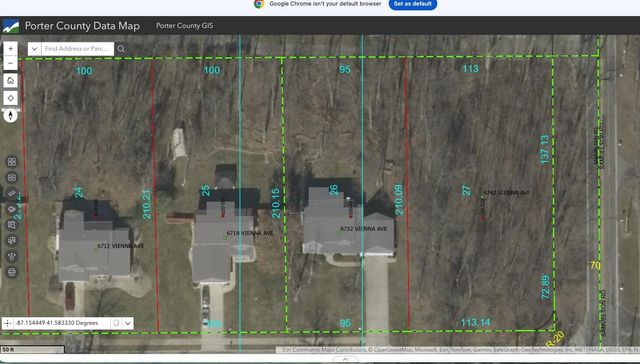Focus the Find Address or Parcel field
The width and height of the screenshot is (640, 364).
click(78, 49)
